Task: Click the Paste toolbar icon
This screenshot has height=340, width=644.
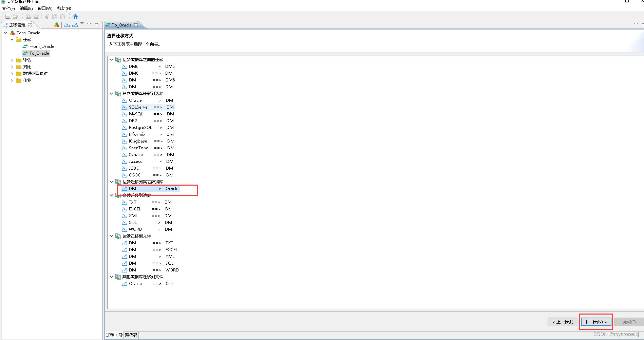Action: [x=62, y=16]
